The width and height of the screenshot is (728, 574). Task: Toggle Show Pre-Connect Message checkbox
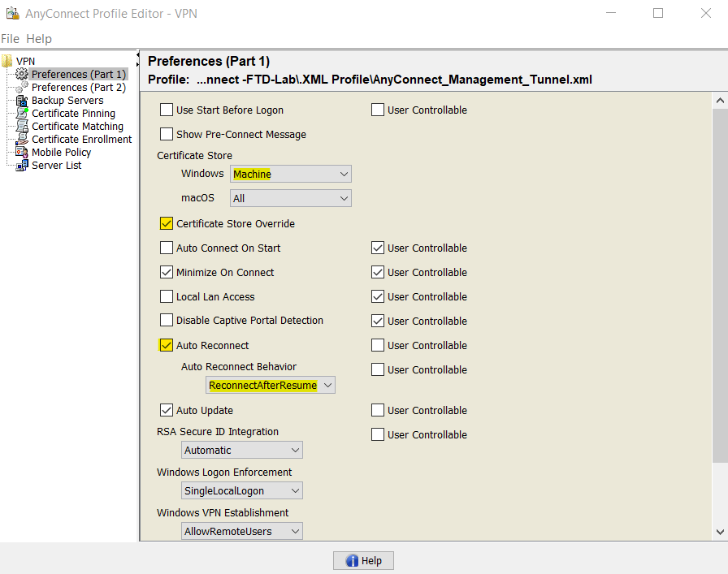pyautogui.click(x=167, y=134)
